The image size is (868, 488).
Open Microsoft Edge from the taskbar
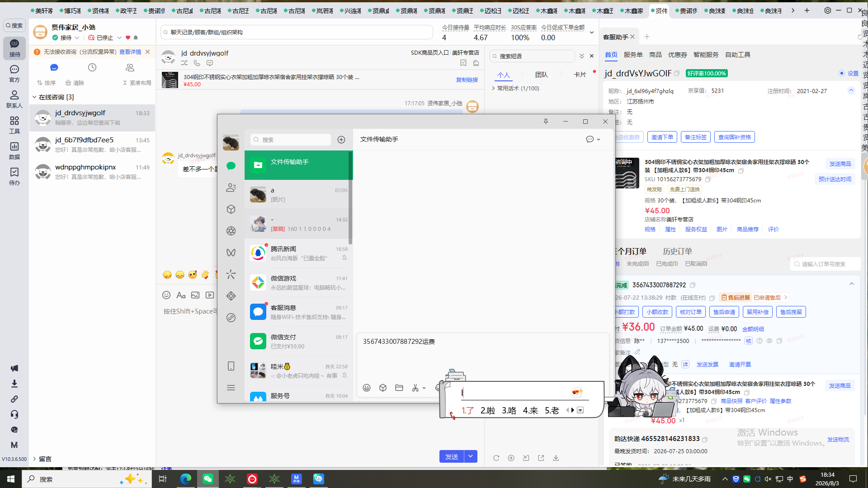[185, 479]
